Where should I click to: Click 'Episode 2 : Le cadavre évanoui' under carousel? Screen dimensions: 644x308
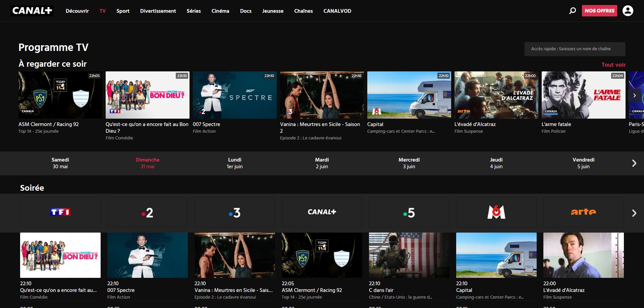[311, 138]
